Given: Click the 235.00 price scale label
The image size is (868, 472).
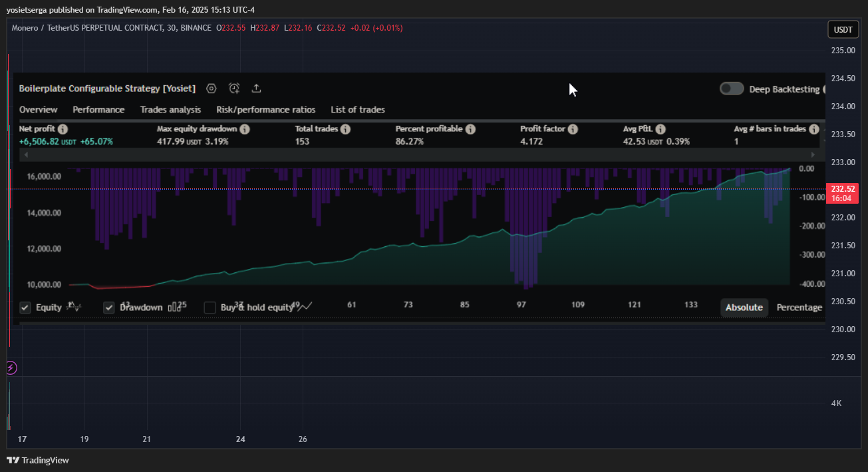Looking at the screenshot, I should click(842, 51).
